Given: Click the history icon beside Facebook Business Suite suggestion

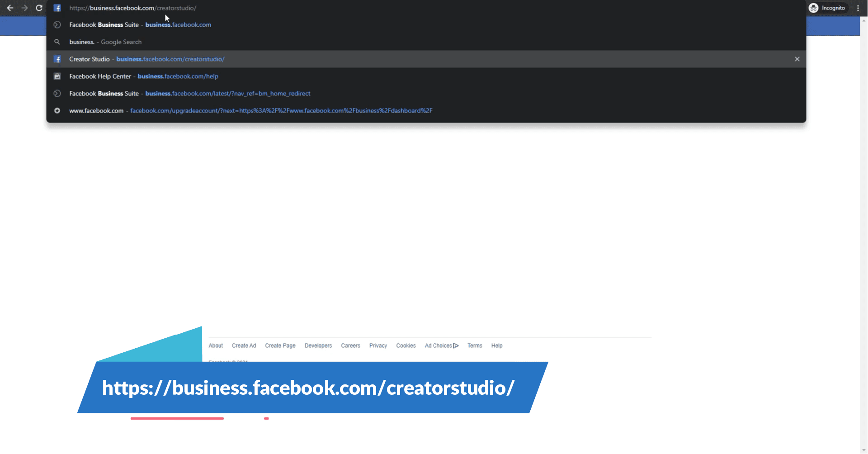Looking at the screenshot, I should [x=57, y=25].
